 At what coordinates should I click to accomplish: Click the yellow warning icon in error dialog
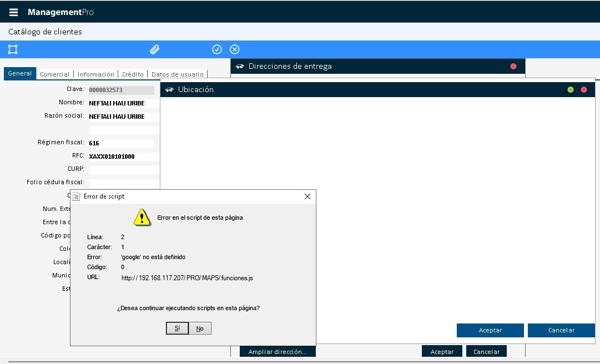coord(142,218)
